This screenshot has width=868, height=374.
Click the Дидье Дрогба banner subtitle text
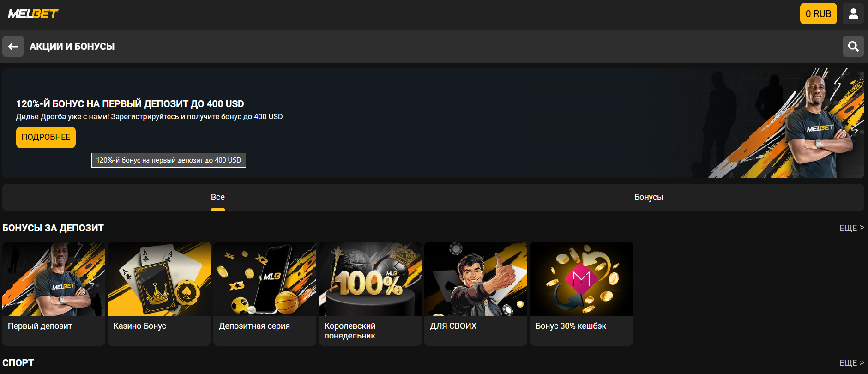coord(149,117)
